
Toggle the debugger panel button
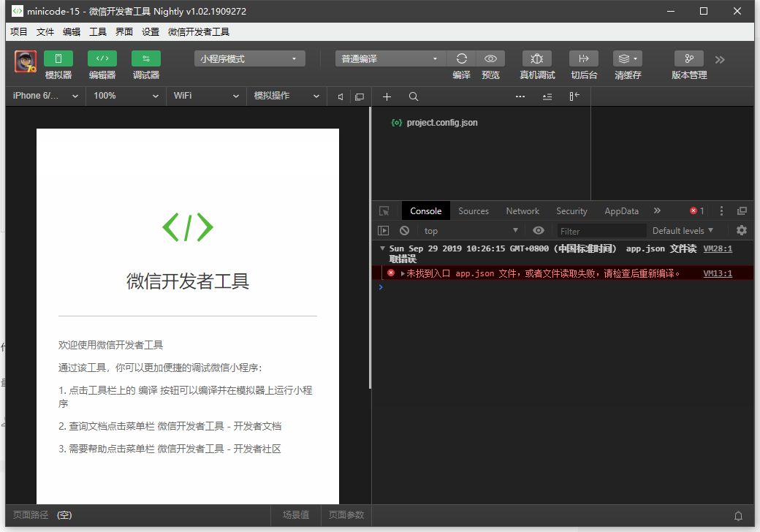point(146,58)
